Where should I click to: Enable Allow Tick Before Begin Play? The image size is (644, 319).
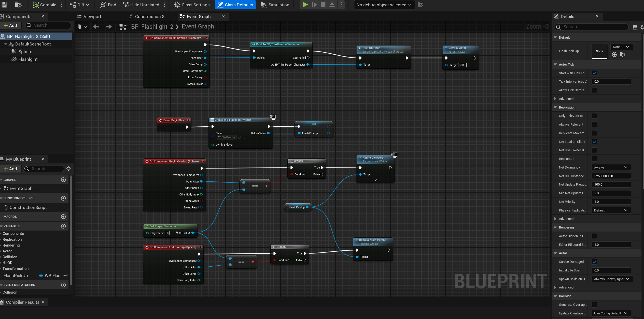click(594, 90)
